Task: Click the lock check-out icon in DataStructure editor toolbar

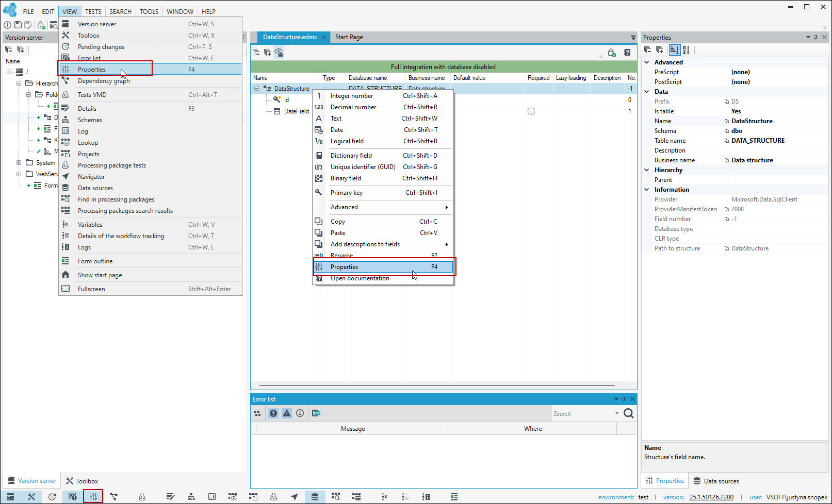Action: [x=612, y=52]
